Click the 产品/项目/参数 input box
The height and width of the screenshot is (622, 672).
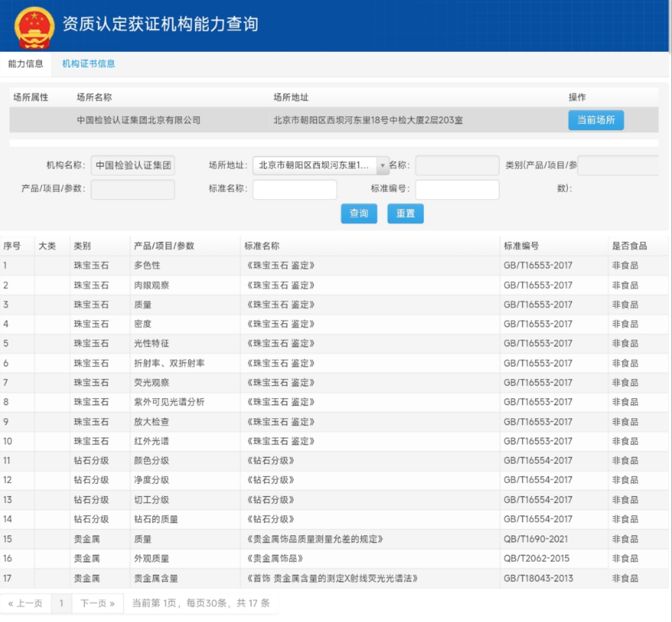point(133,190)
